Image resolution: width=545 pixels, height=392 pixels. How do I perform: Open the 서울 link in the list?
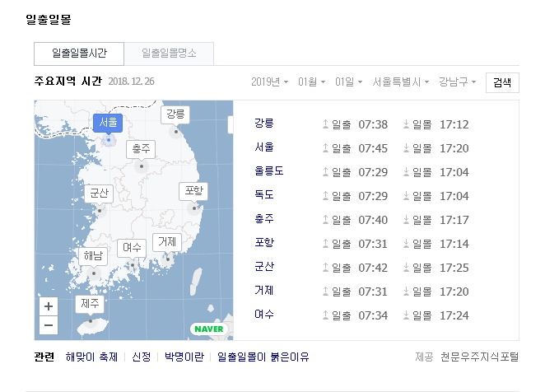[264, 147]
